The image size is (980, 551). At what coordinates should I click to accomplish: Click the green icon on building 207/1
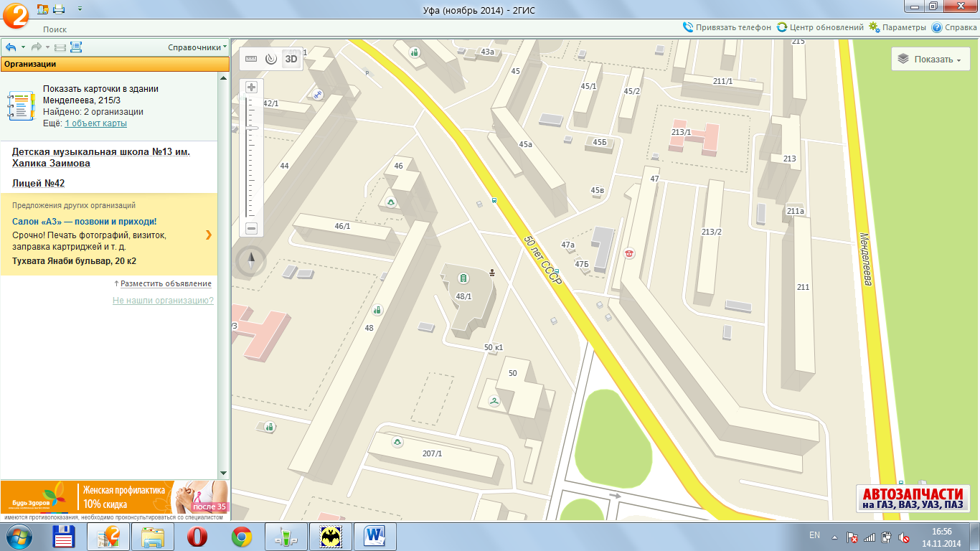(397, 443)
